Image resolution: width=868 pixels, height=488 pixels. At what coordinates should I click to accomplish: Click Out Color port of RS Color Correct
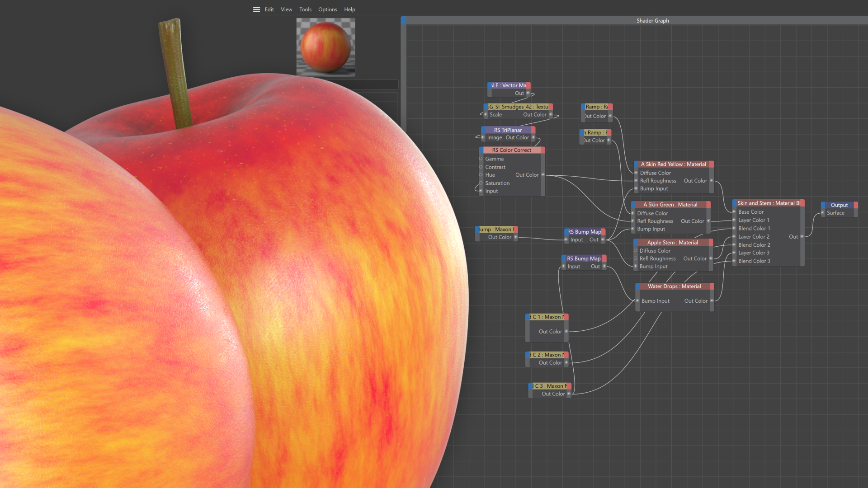[543, 175]
